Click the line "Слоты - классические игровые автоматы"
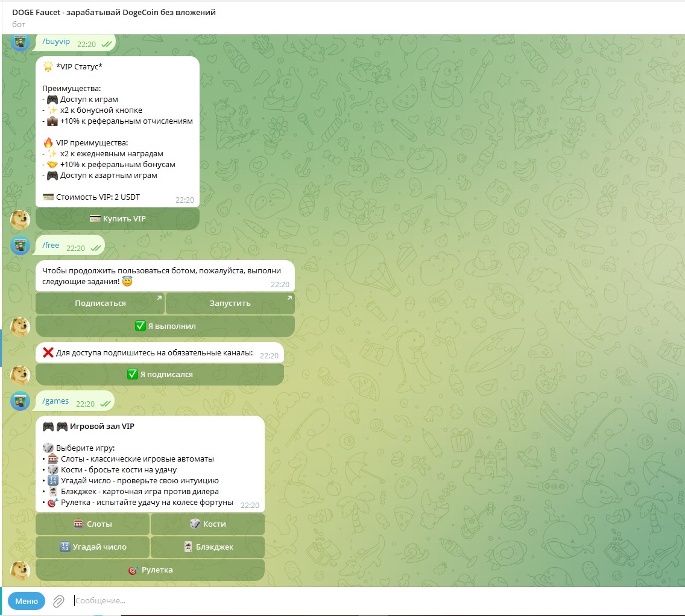The height and width of the screenshot is (616, 685). [x=137, y=459]
